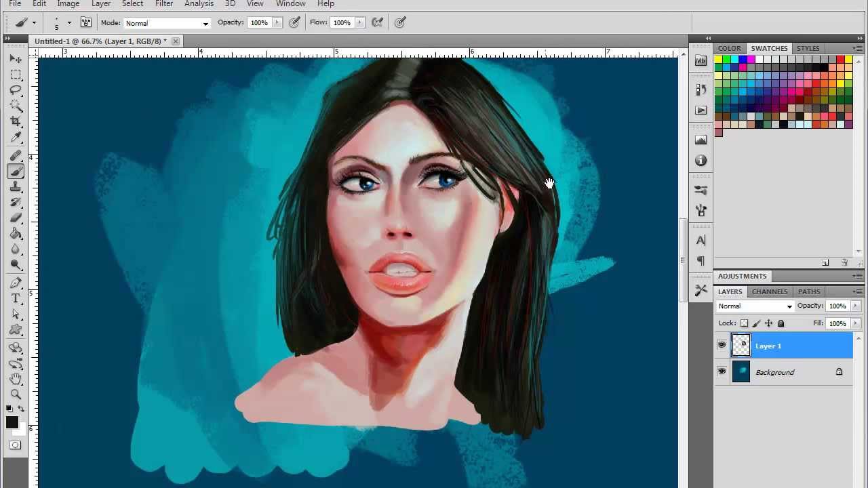868x488 pixels.
Task: Select the Brush tool in toolbox
Action: [x=16, y=171]
